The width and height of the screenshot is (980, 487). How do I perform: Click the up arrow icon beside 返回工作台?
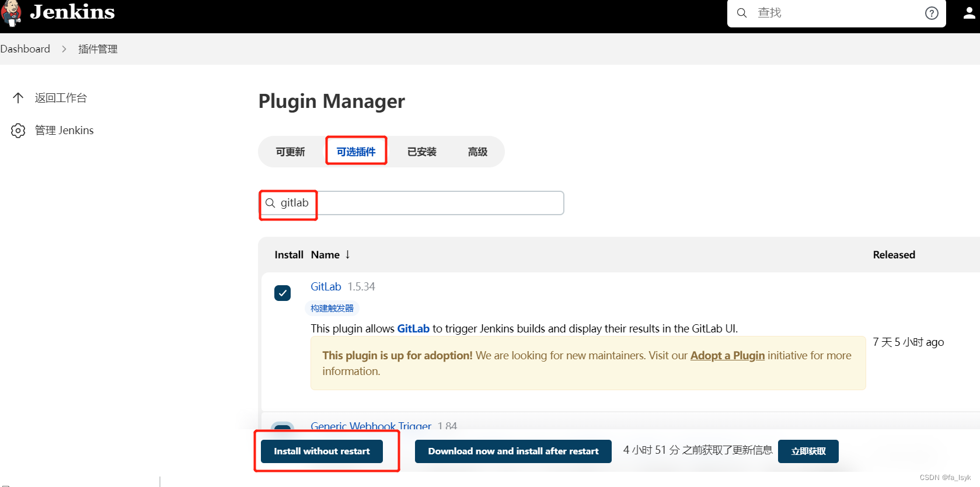coord(18,97)
